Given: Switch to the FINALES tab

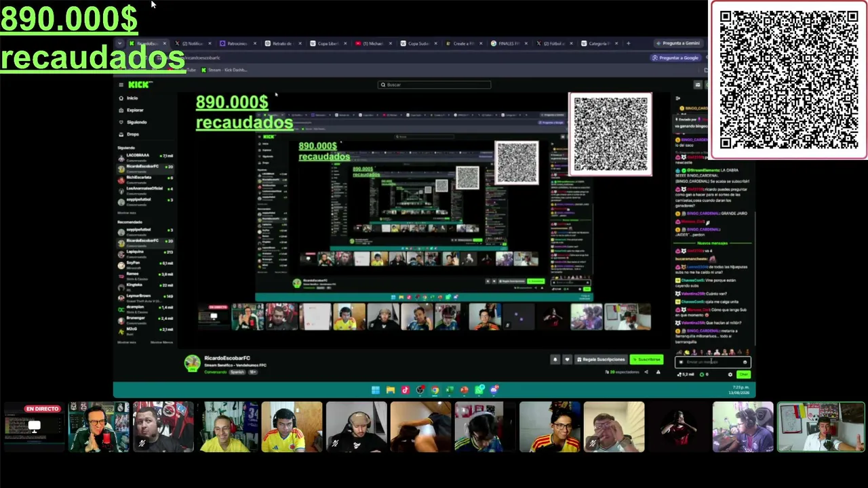Looking at the screenshot, I should (509, 43).
